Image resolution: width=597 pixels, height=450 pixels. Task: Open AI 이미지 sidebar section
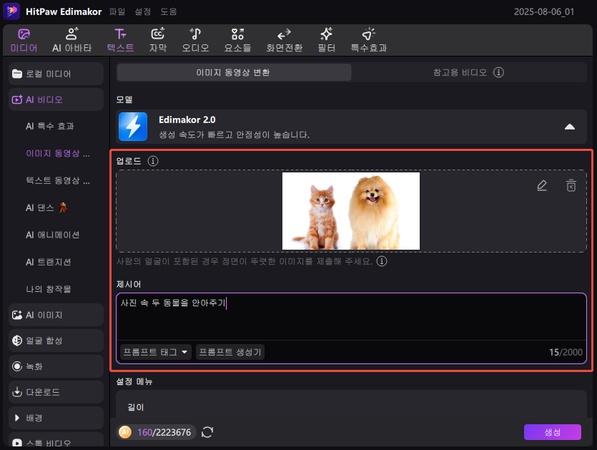[x=56, y=315]
